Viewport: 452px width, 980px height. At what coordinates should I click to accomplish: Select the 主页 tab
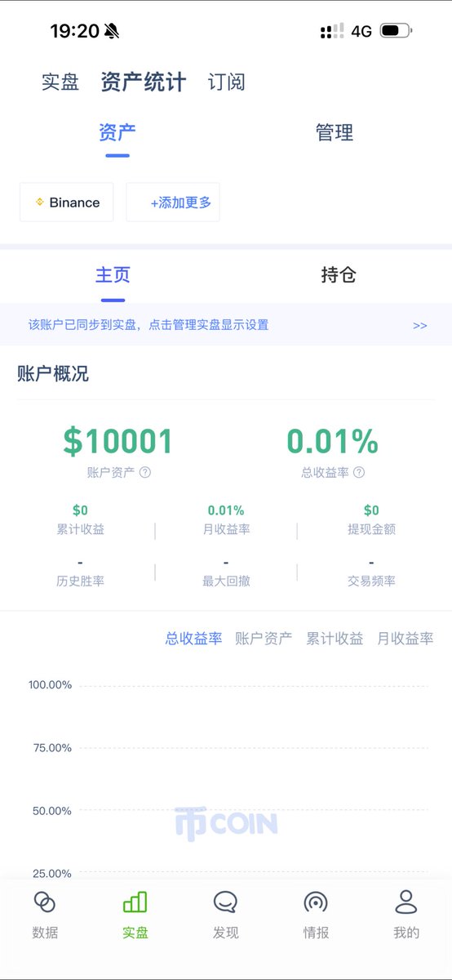113,275
